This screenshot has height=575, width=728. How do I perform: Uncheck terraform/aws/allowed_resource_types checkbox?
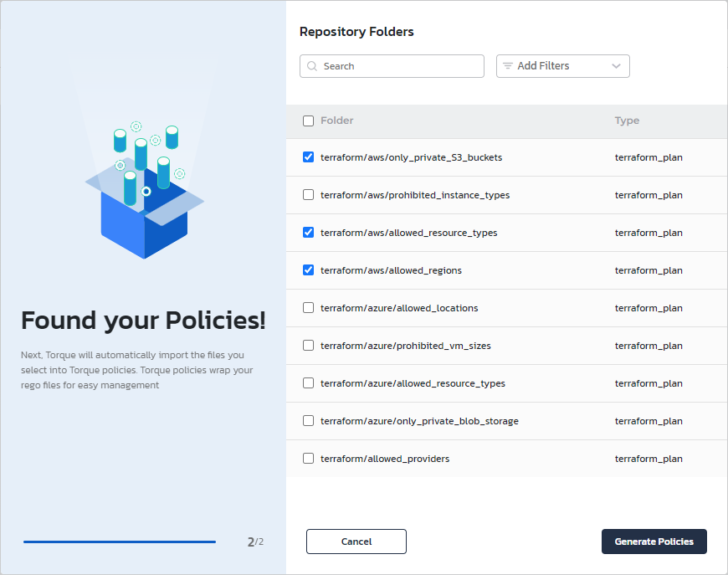(308, 233)
